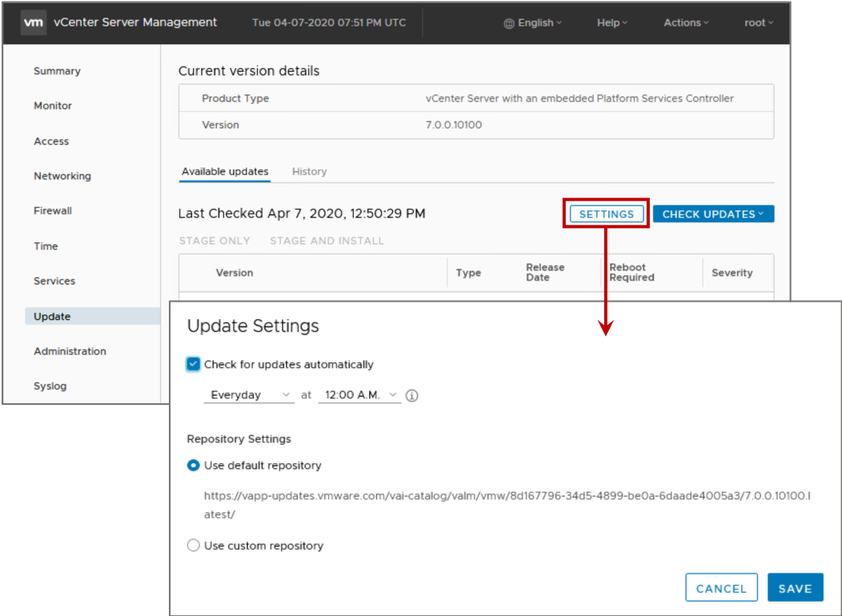Open Access in the sidebar
This screenshot has height=616, width=842.
coord(51,141)
